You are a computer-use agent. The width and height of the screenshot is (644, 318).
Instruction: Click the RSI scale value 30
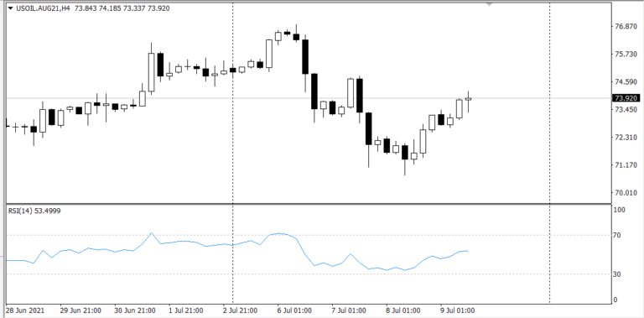tap(618, 274)
